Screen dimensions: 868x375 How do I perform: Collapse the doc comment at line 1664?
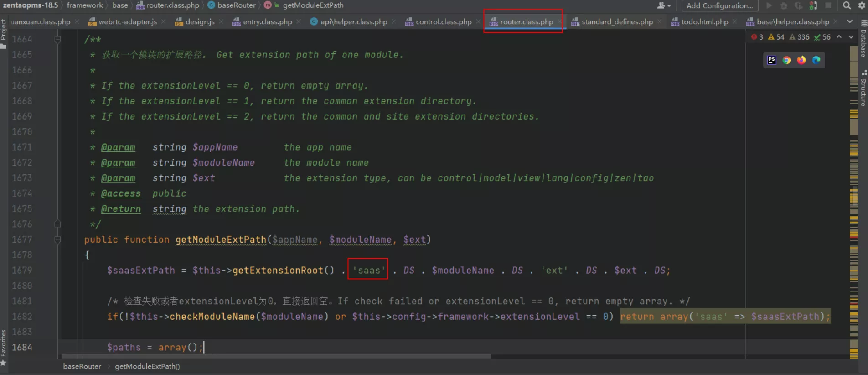click(57, 40)
